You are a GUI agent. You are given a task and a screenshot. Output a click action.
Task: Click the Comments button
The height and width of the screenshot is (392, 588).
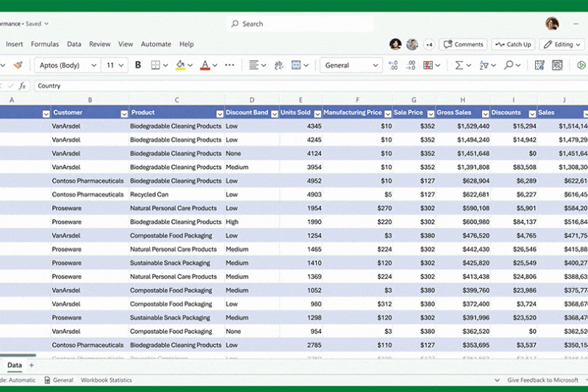(x=463, y=44)
